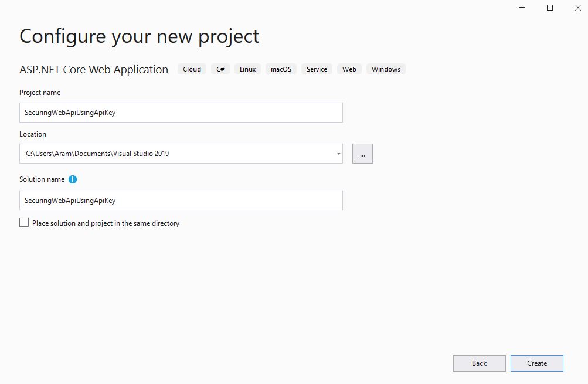Restore down the dialog window

549,8
